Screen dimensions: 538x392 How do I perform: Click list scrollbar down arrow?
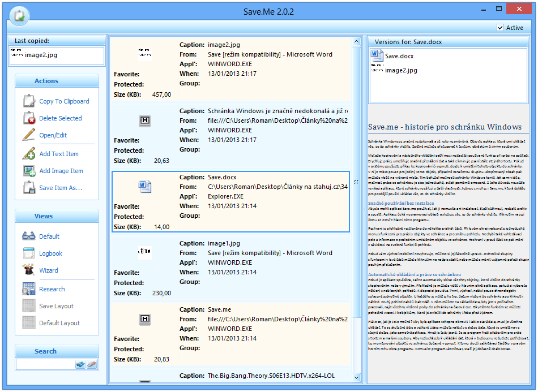point(356,377)
